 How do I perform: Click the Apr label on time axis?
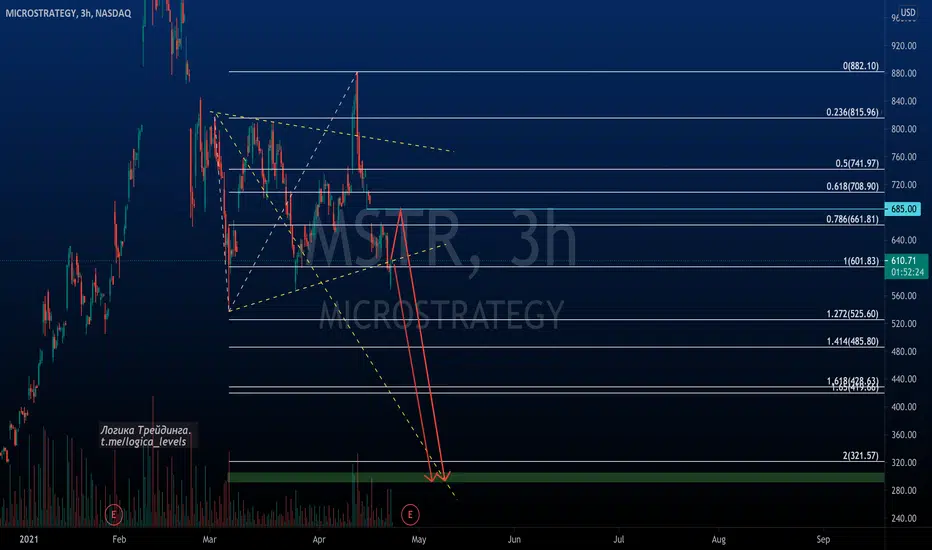point(319,539)
